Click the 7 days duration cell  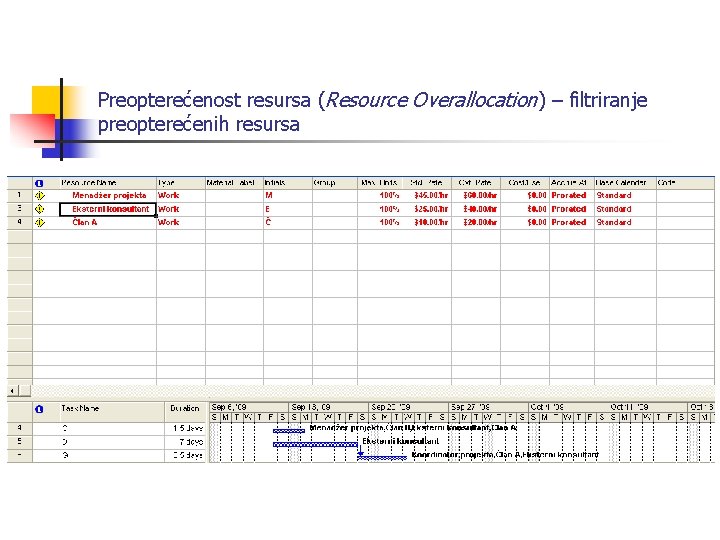(185, 442)
